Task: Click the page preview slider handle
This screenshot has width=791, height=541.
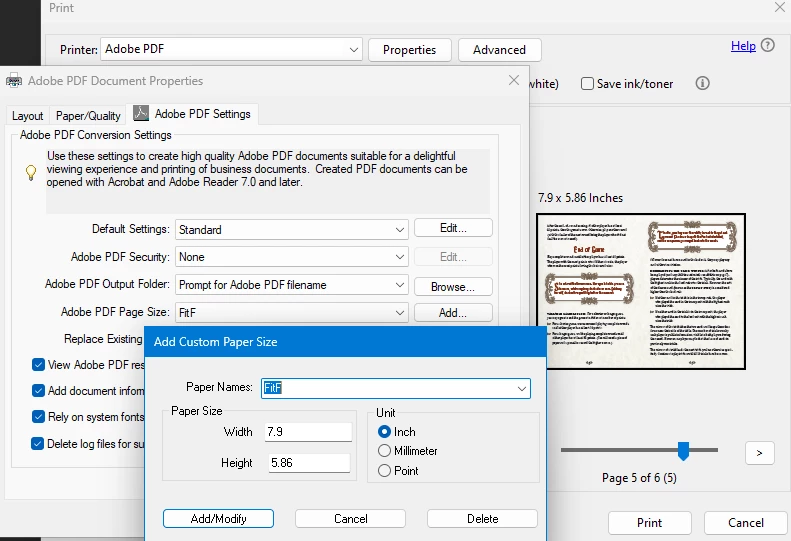Action: click(683, 451)
